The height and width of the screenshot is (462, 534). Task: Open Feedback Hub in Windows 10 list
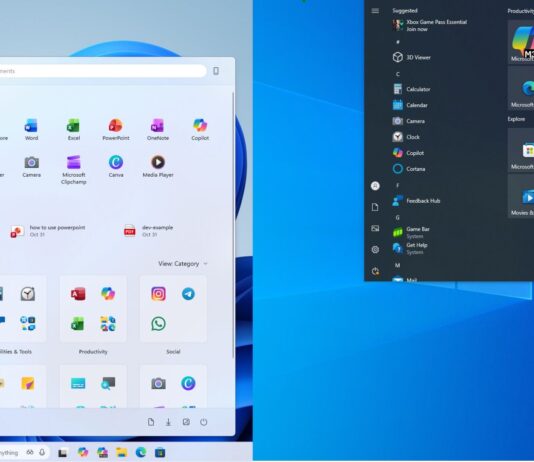[x=416, y=201]
